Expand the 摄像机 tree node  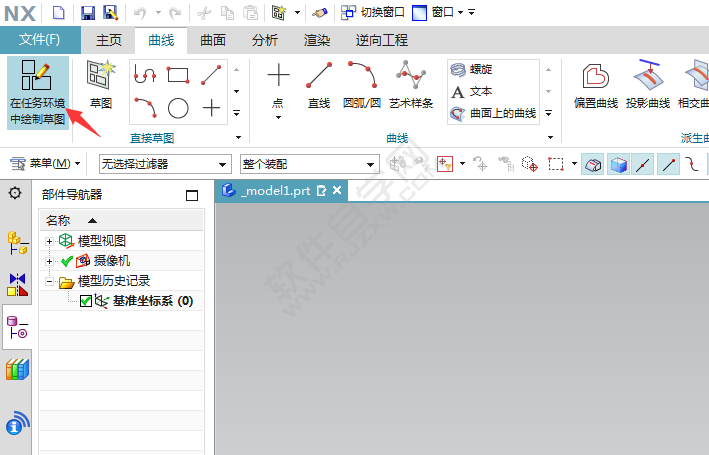coord(49,261)
